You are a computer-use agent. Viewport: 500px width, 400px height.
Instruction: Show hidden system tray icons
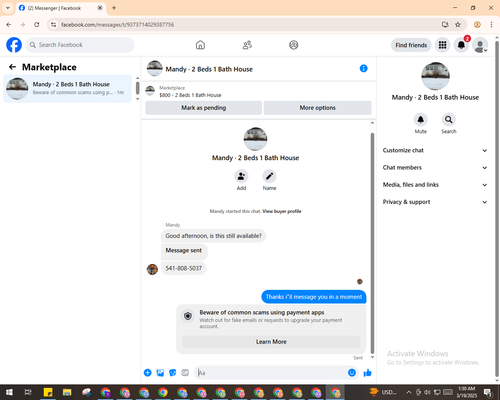click(x=409, y=392)
